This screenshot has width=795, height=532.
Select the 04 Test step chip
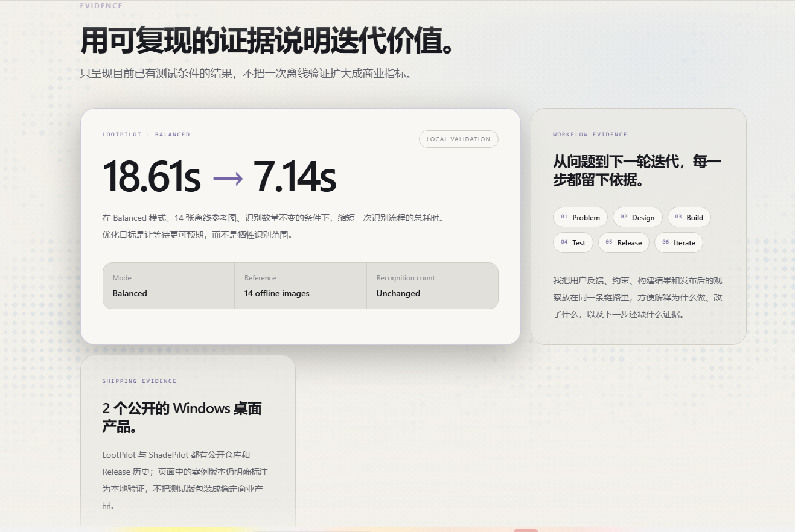573,242
